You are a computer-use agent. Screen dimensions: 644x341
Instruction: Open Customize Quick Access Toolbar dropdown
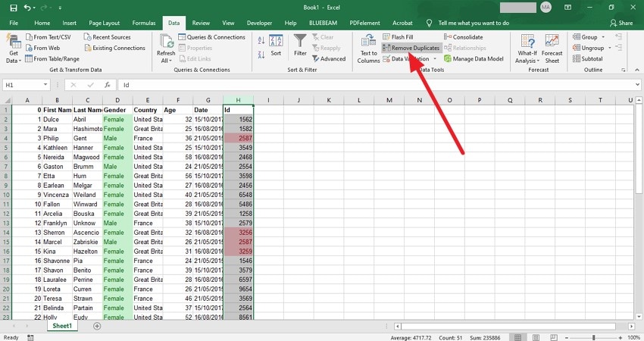tap(60, 8)
